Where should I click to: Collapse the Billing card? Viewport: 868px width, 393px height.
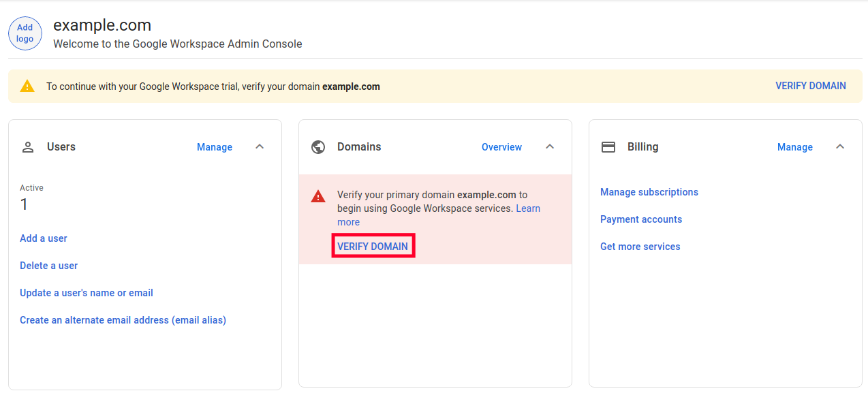pyautogui.click(x=840, y=147)
